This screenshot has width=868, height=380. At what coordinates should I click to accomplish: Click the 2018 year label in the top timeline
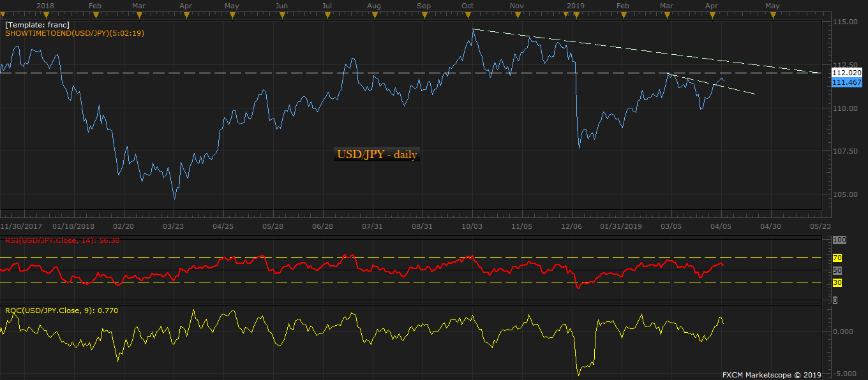click(x=45, y=6)
